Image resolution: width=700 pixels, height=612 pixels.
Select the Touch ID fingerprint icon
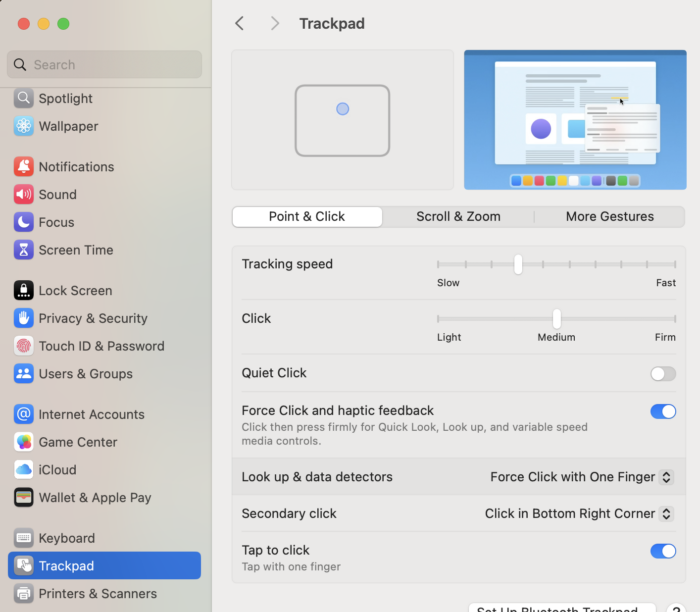click(23, 347)
